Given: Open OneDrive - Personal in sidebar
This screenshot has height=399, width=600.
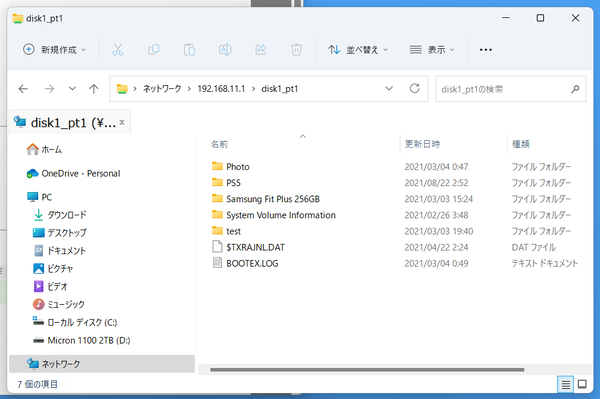Looking at the screenshot, I should (73, 174).
